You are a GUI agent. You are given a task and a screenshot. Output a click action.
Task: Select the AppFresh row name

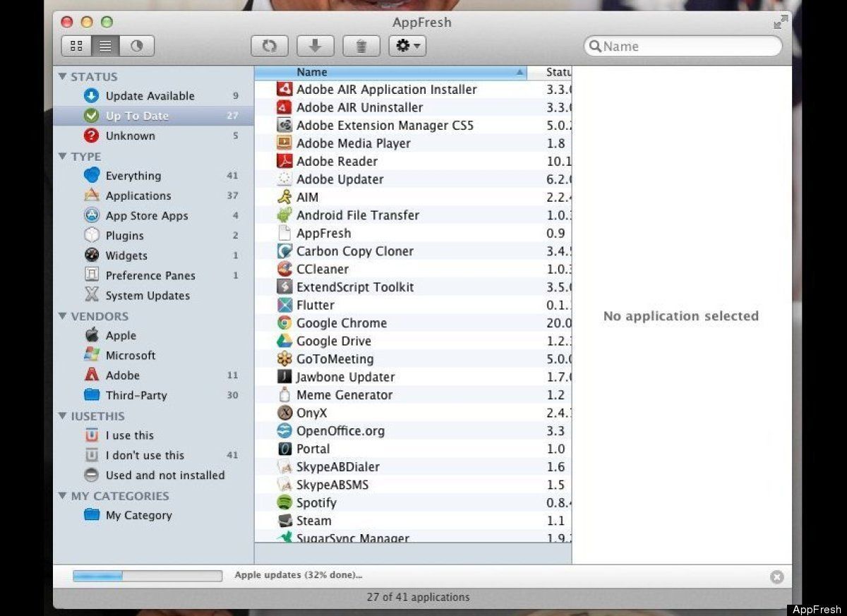(x=323, y=233)
